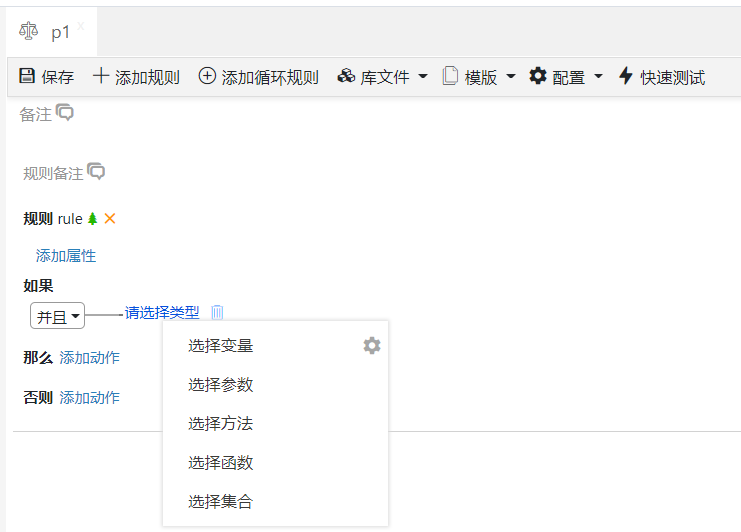Choose 选择变量 from the menu
This screenshot has width=741, height=532.
tap(221, 346)
